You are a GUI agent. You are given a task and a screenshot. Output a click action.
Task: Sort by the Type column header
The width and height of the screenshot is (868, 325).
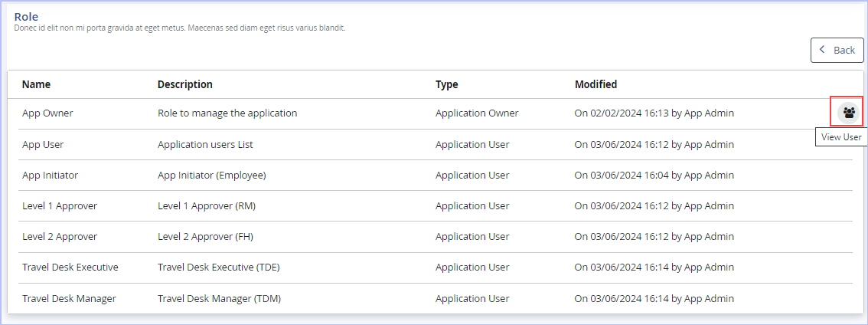(447, 84)
